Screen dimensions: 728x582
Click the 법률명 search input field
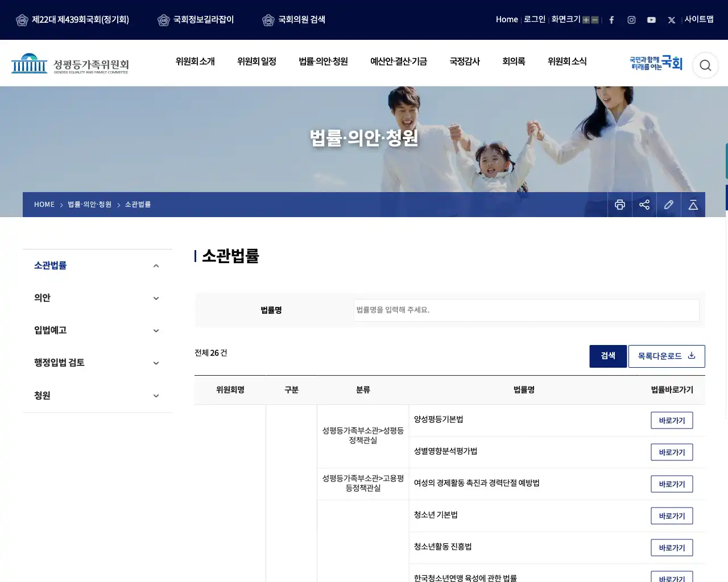click(526, 310)
